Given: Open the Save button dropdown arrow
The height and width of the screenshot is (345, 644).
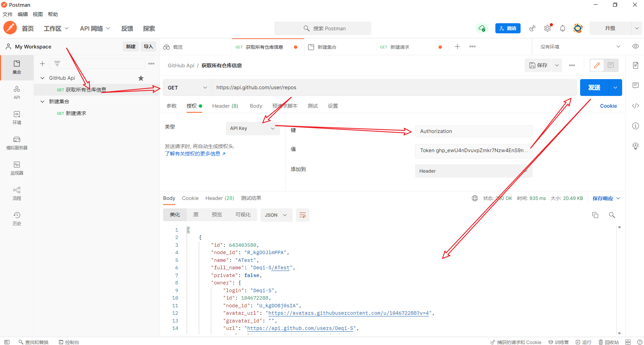Looking at the screenshot, I should tap(557, 65).
